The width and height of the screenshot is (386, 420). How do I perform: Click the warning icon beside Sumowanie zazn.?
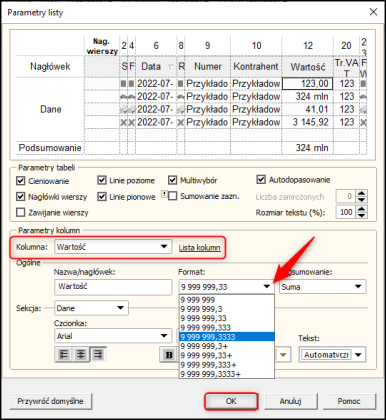(x=164, y=194)
